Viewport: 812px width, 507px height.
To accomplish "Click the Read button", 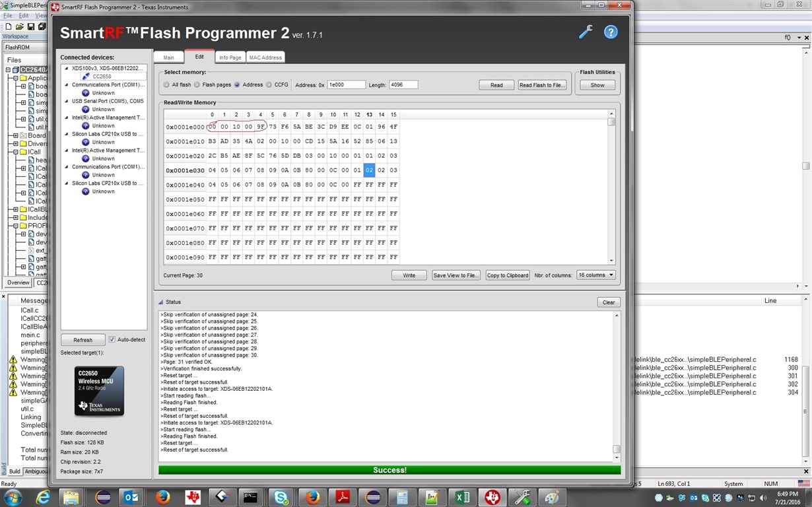I will click(x=496, y=85).
